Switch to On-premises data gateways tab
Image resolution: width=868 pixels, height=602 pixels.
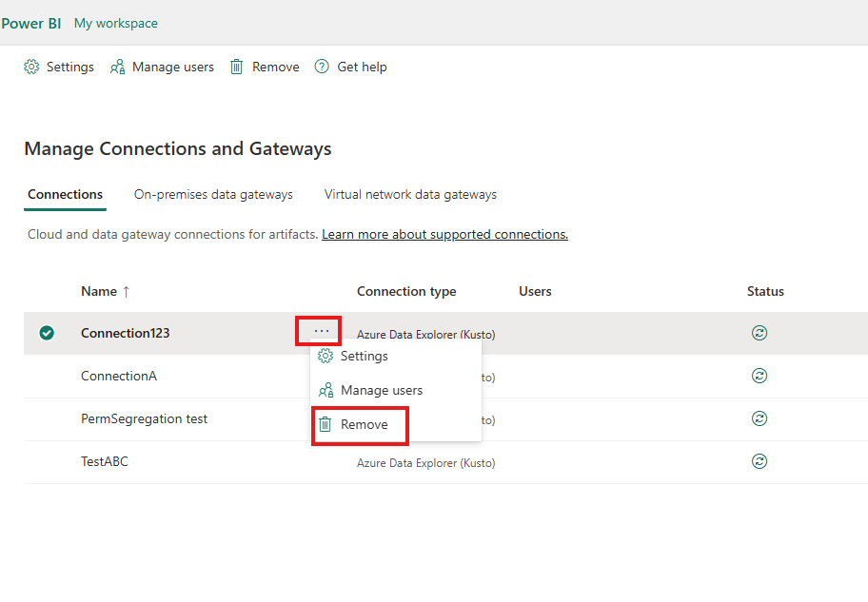click(213, 195)
